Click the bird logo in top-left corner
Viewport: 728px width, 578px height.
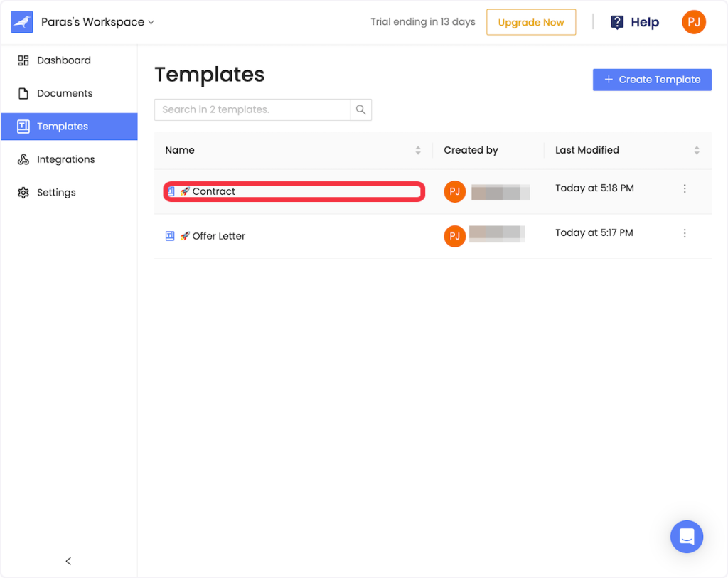[x=22, y=22]
